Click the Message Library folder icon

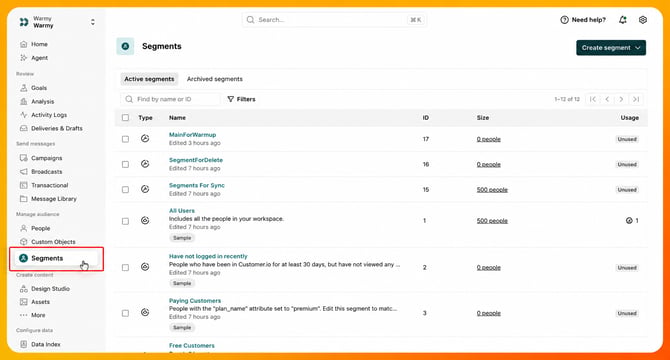coord(24,199)
